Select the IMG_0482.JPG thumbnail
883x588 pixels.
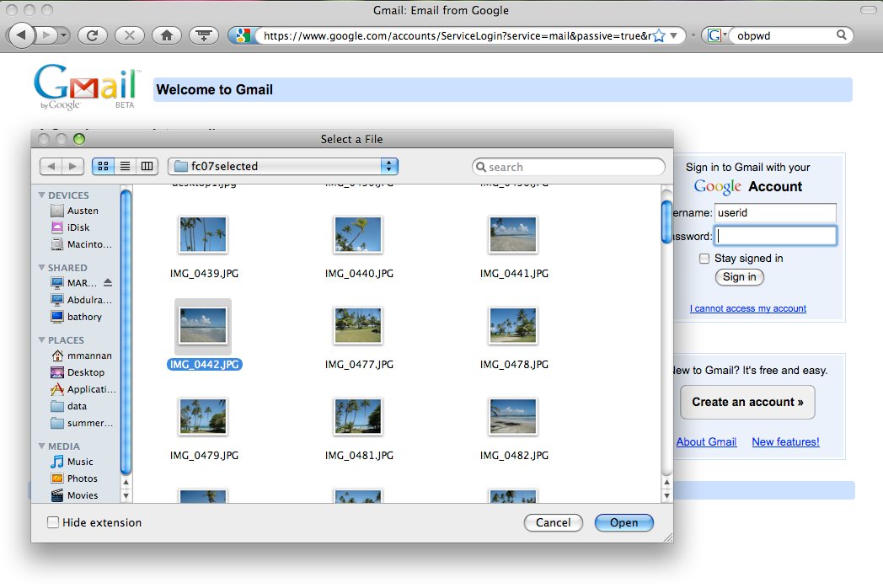coord(513,417)
